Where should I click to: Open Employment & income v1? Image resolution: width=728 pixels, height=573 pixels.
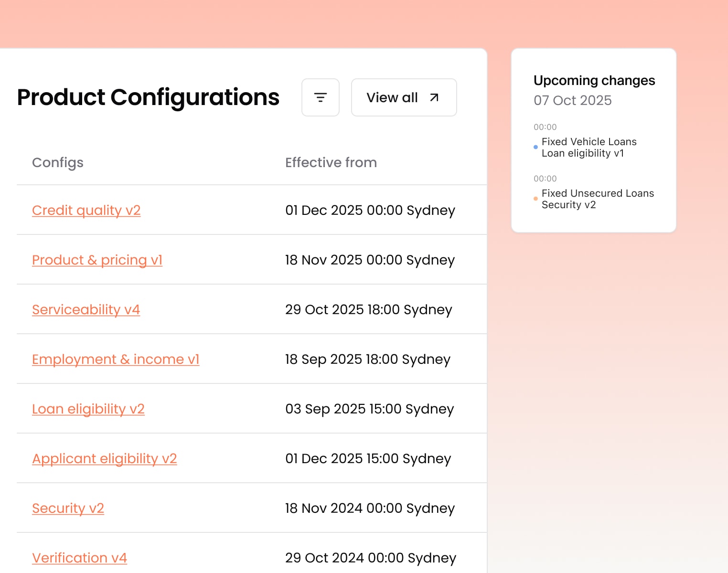click(115, 359)
